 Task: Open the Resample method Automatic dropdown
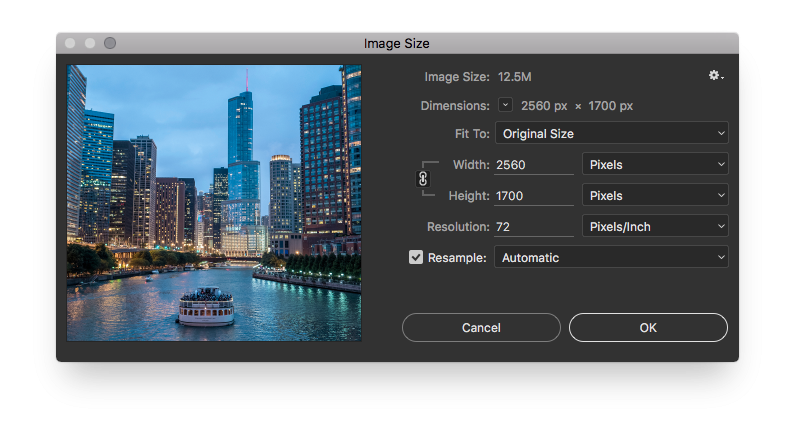click(x=611, y=258)
